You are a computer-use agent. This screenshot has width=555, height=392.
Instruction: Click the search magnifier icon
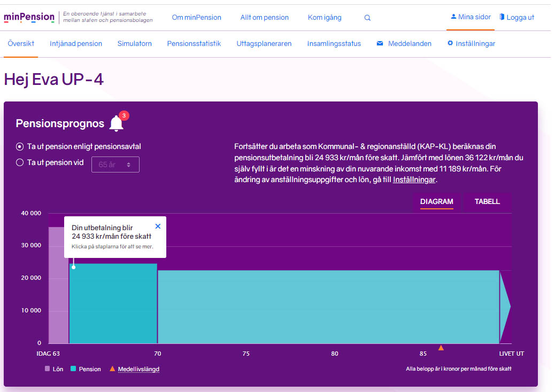pos(367,18)
